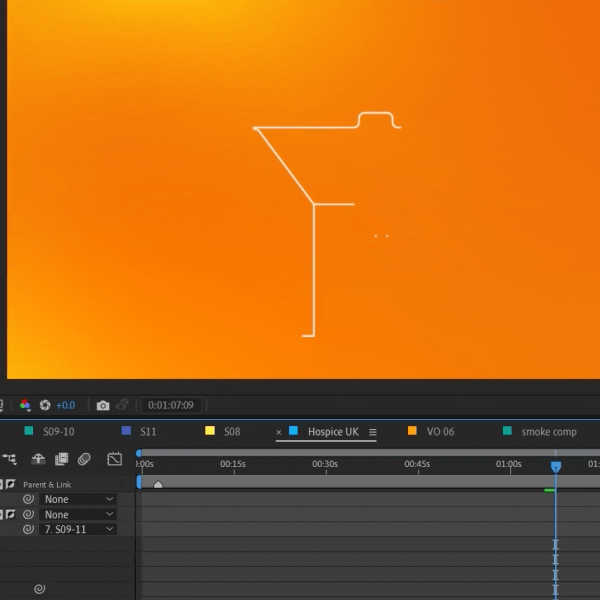Toggle the adjustment layer switch on the second None row
Image resolution: width=600 pixels, height=600 pixels.
coord(10,514)
